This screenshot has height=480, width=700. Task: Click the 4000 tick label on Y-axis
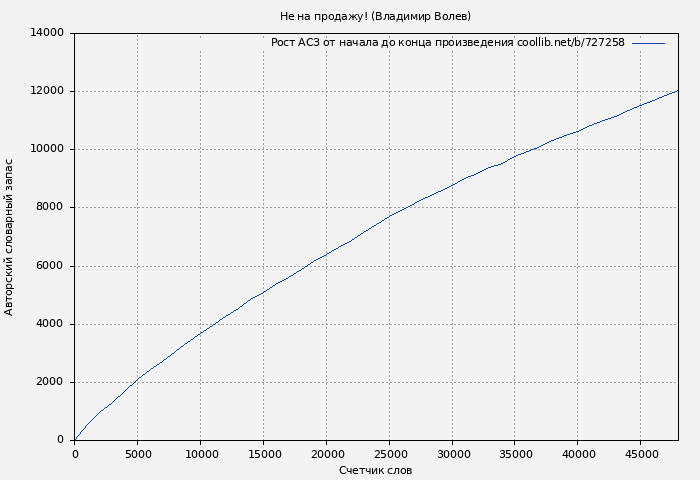pos(51,324)
